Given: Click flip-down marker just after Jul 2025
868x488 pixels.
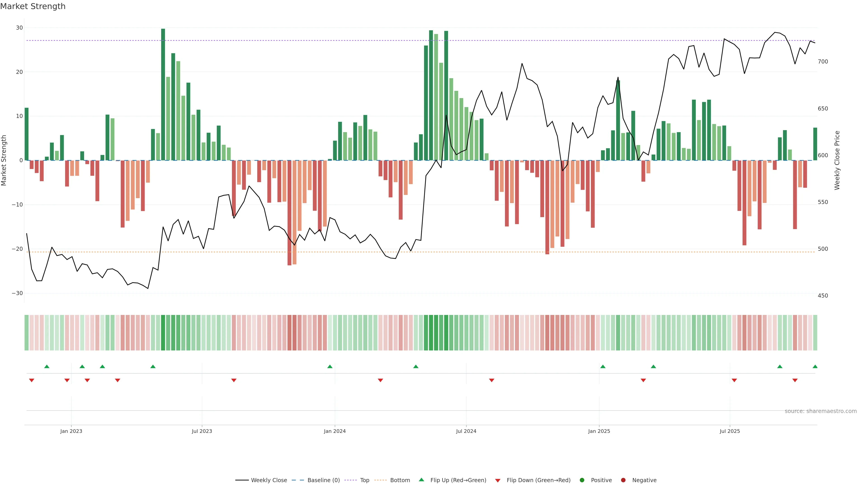Looking at the screenshot, I should pyautogui.click(x=734, y=380).
